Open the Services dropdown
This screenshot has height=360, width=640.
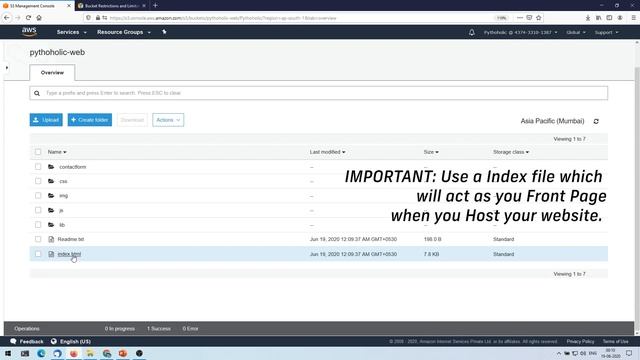pos(71,32)
